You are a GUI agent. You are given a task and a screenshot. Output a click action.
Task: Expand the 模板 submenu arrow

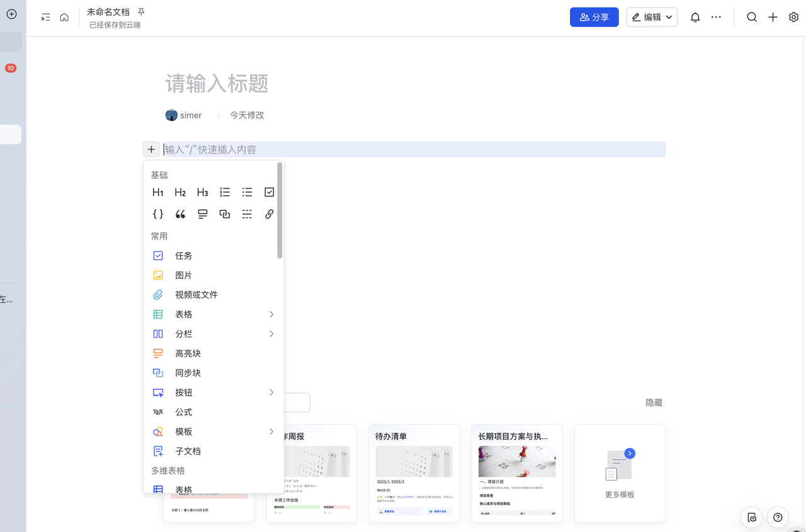click(271, 431)
